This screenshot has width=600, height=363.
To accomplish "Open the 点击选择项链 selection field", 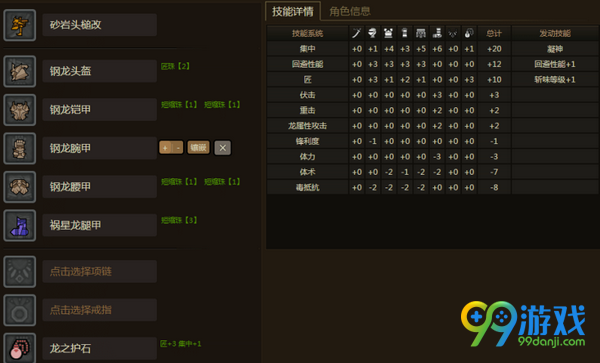I will tap(99, 272).
